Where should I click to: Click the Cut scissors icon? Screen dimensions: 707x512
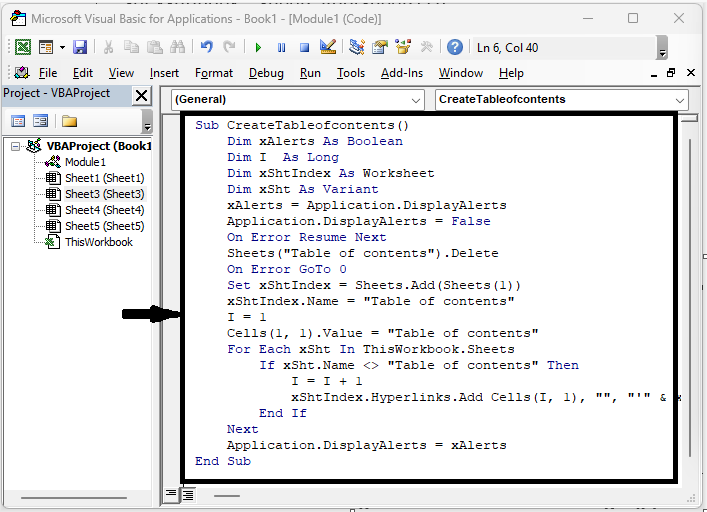point(108,47)
